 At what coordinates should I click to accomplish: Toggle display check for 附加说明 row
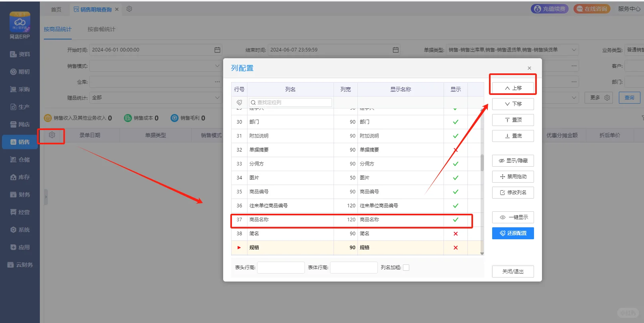click(456, 136)
